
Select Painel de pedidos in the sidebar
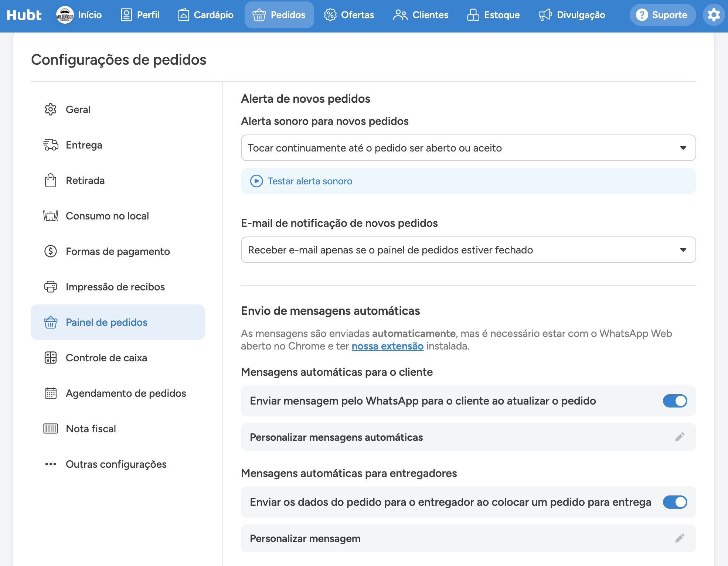pyautogui.click(x=118, y=322)
